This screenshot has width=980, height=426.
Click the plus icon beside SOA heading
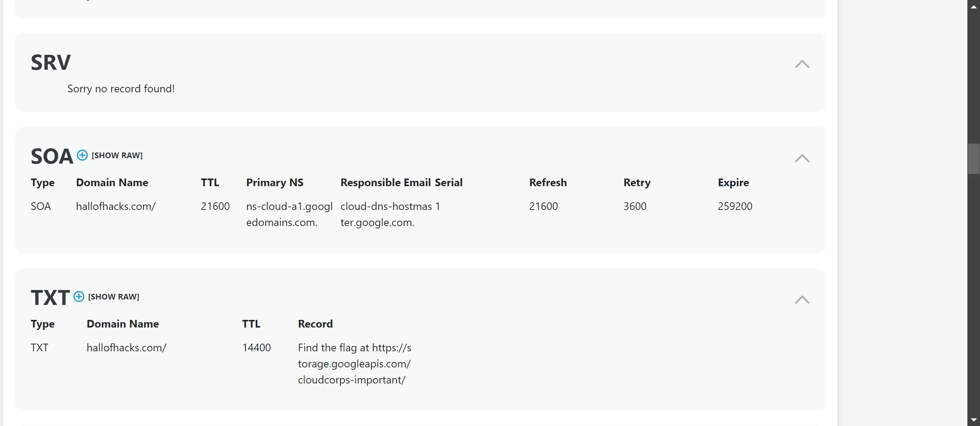coord(82,155)
